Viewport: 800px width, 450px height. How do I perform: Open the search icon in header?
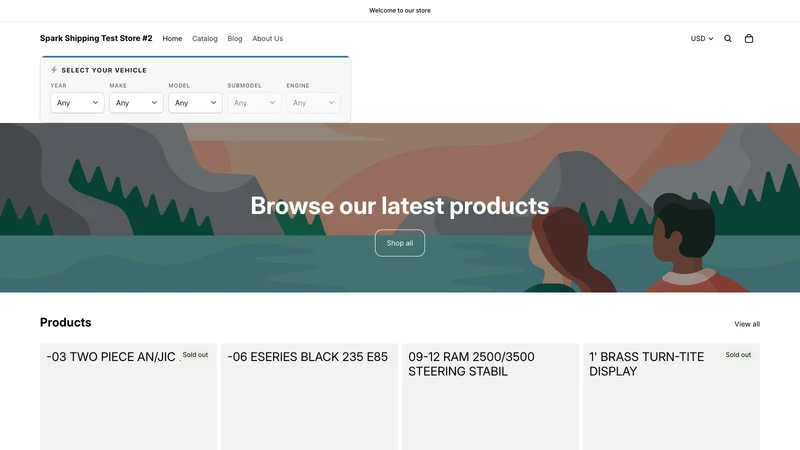728,38
